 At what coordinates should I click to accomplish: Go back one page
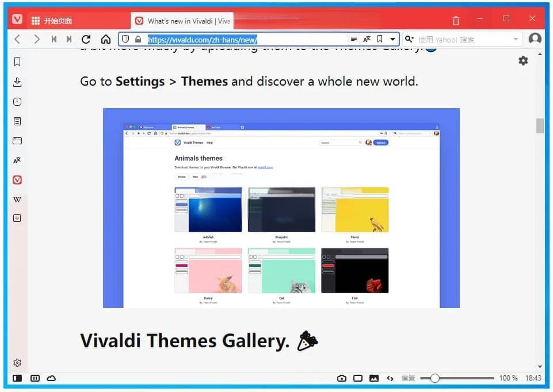(x=17, y=39)
